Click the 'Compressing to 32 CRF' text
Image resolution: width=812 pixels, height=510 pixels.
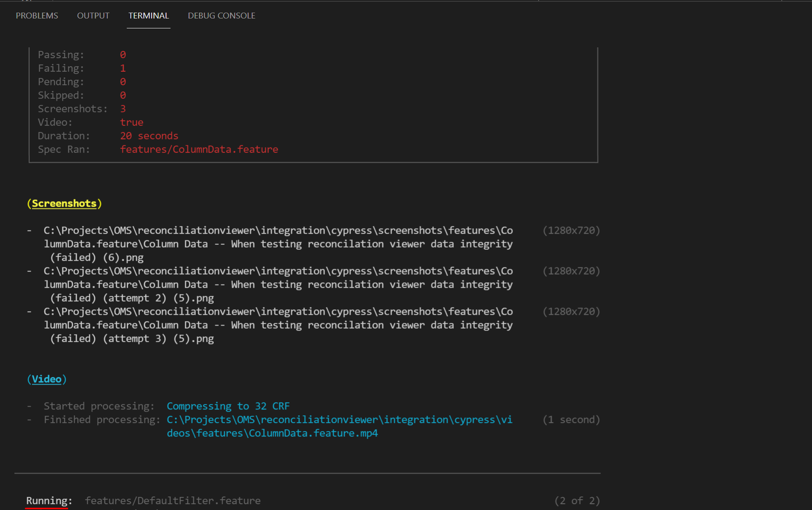coord(228,406)
